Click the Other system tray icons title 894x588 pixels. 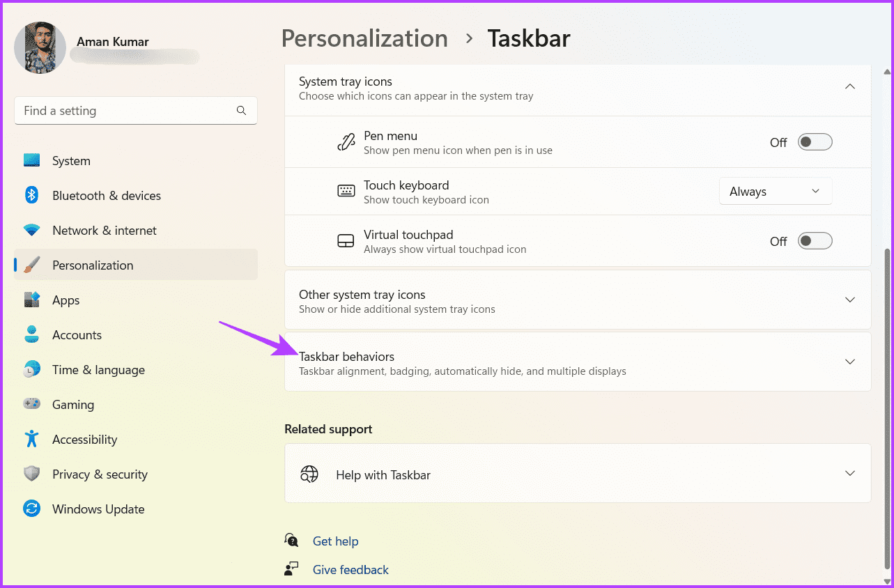click(x=362, y=295)
